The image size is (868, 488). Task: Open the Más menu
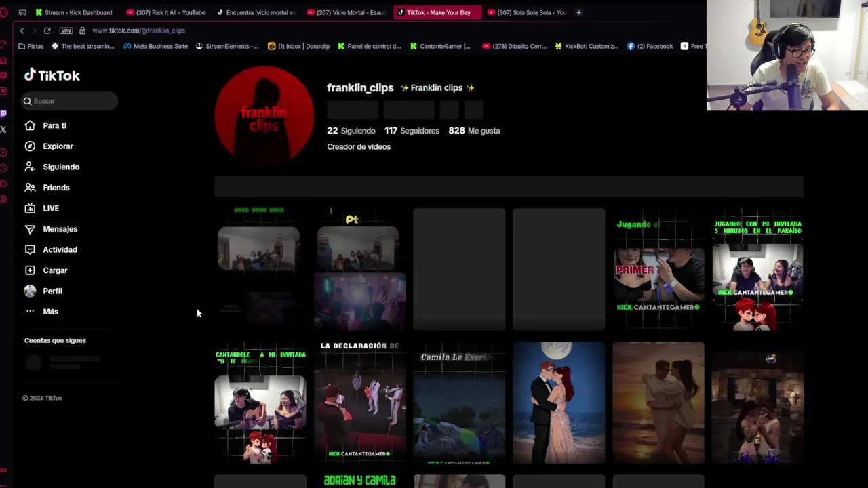42,312
